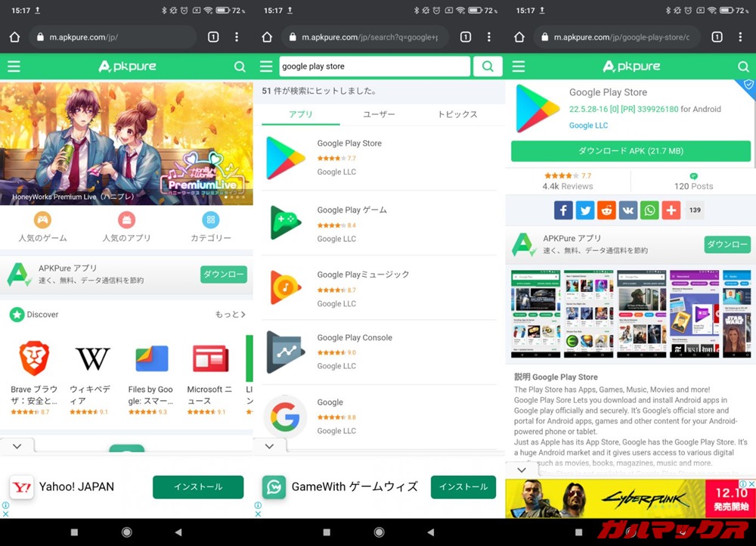Share via the Reddit icon
The width and height of the screenshot is (756, 546).
click(x=606, y=210)
